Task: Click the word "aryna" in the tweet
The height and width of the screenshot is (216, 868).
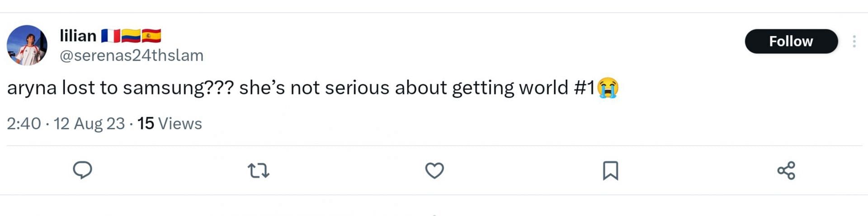Action: pyautogui.click(x=32, y=88)
